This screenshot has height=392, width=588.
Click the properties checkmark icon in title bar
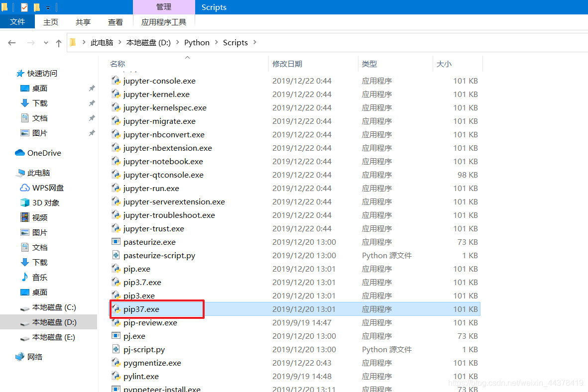pyautogui.click(x=24, y=7)
